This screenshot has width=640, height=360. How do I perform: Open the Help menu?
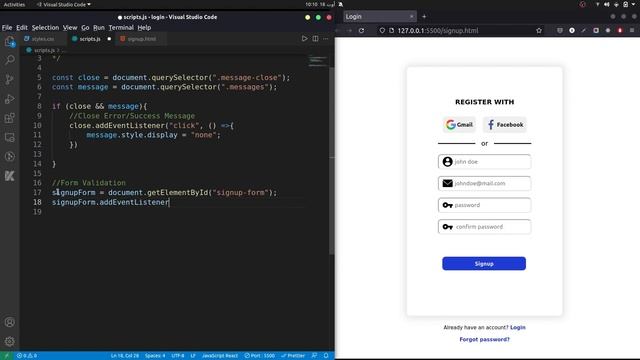(x=144, y=28)
